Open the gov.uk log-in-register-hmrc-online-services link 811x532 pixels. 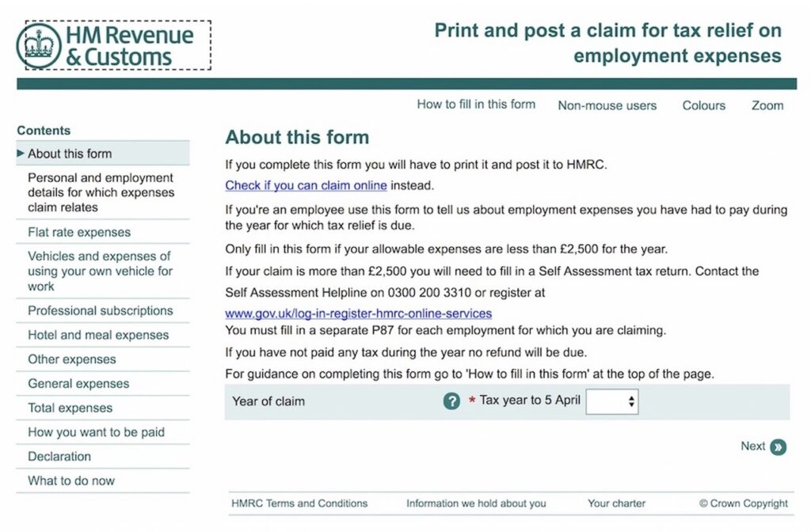point(358,313)
